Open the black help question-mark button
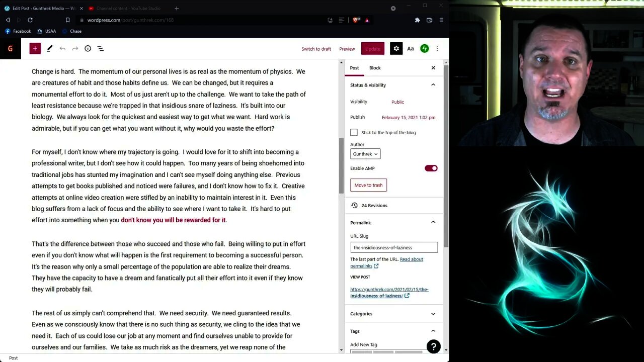This screenshot has height=362, width=644. click(433, 346)
